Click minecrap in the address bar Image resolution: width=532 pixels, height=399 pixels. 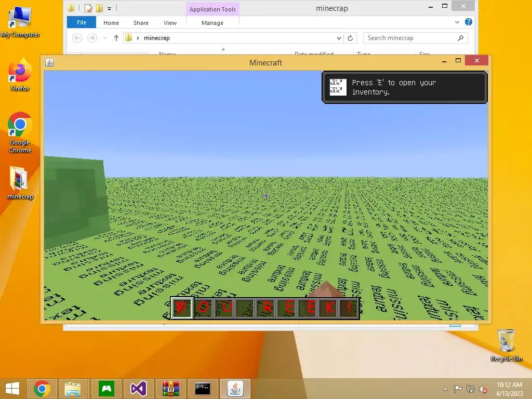(156, 38)
